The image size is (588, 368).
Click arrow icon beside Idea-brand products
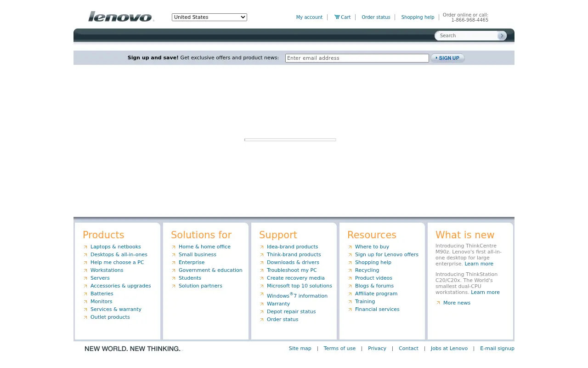point(262,247)
